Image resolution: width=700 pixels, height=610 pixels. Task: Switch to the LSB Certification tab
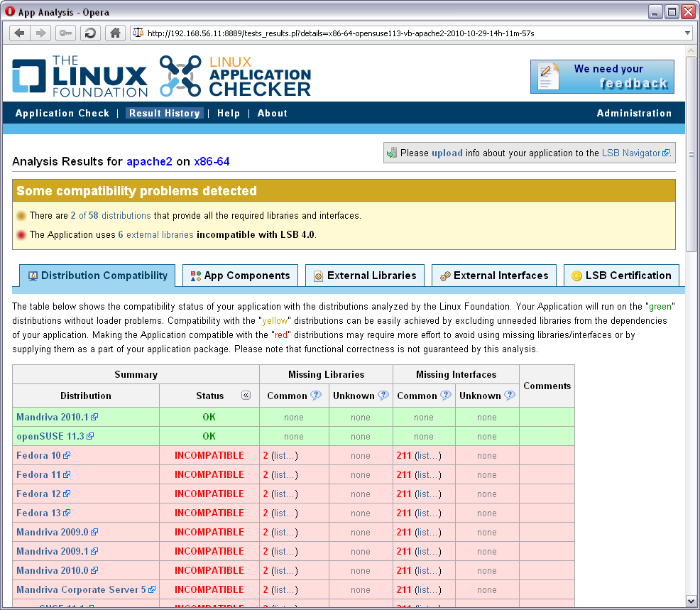pyautogui.click(x=621, y=276)
